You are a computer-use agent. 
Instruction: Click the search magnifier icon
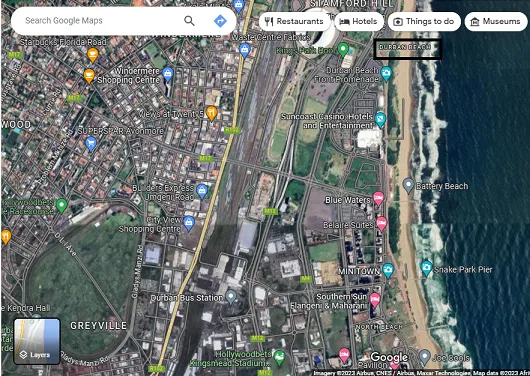coord(189,21)
